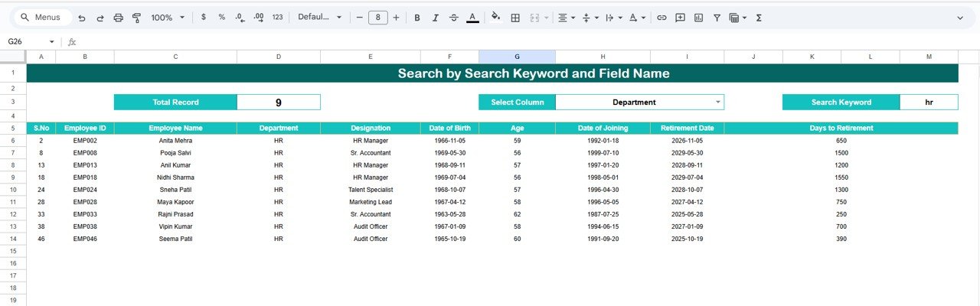Toggle italic formatting

click(x=436, y=18)
